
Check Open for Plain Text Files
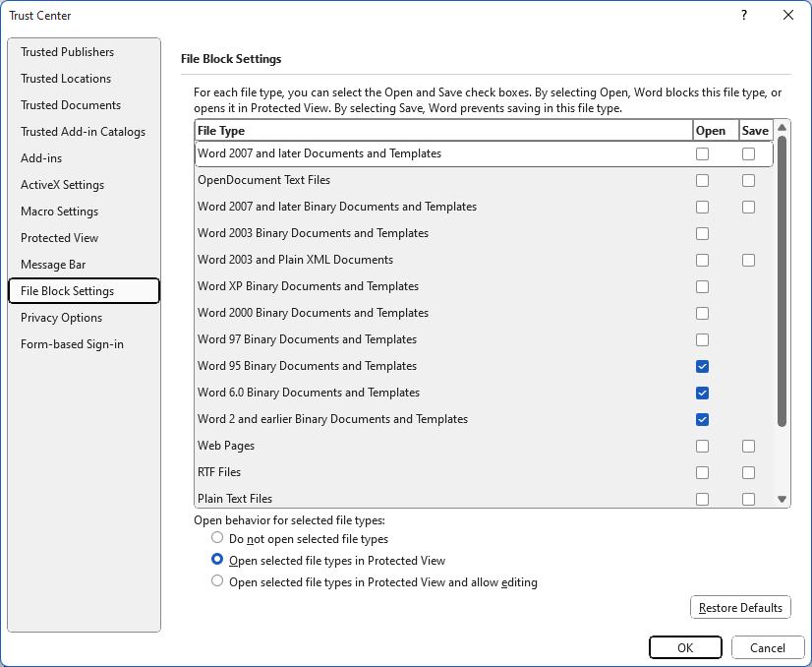pyautogui.click(x=702, y=499)
